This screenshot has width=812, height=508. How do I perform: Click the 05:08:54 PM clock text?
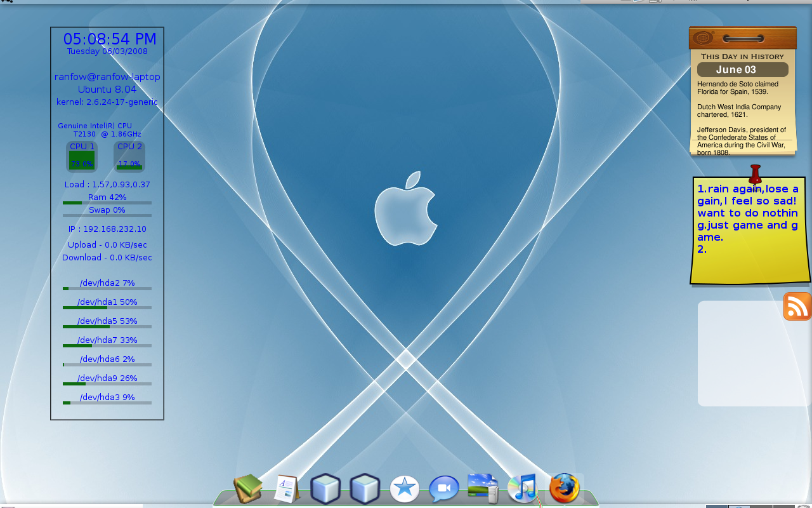tap(110, 39)
